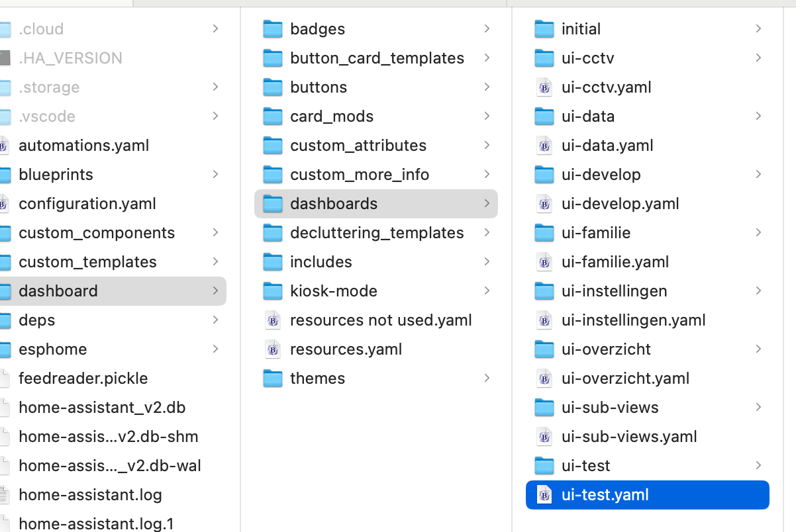Click the resources.yaml file icon
The height and width of the screenshot is (532, 796).
(273, 349)
